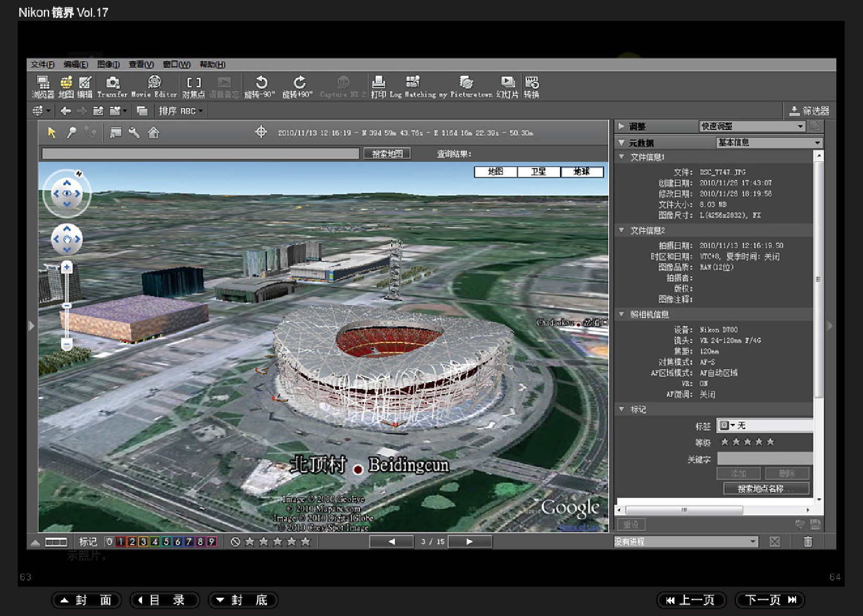The height and width of the screenshot is (616, 863).
Task: Click the crosshair location icon
Action: click(261, 132)
